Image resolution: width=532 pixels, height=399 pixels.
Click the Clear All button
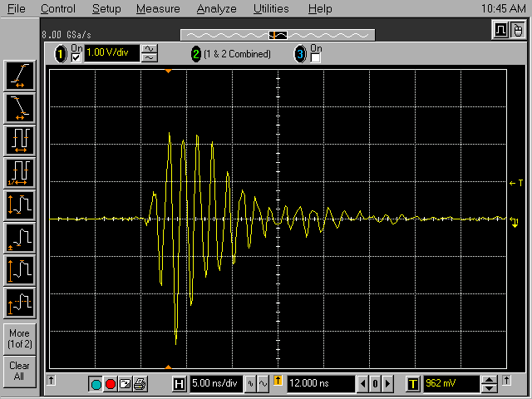20,372
